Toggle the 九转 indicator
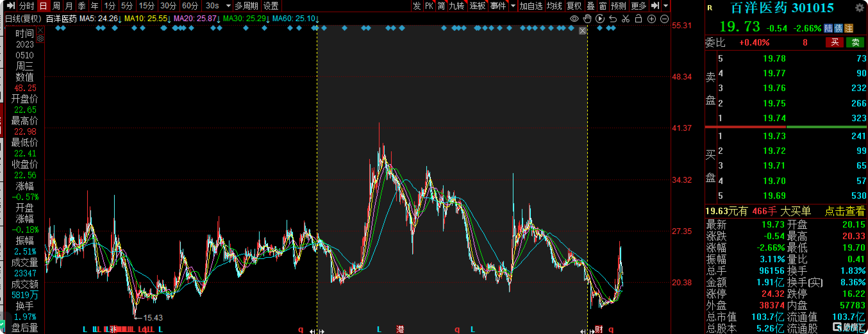Screen dimensions: 868x334 click(457, 5)
